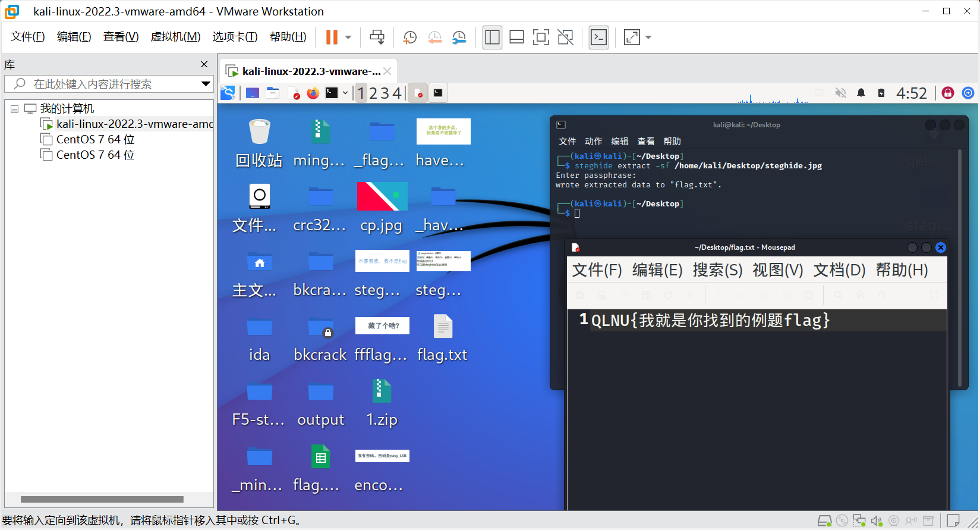
Task: Unmute the volume icon in Kali panel
Action: click(840, 93)
